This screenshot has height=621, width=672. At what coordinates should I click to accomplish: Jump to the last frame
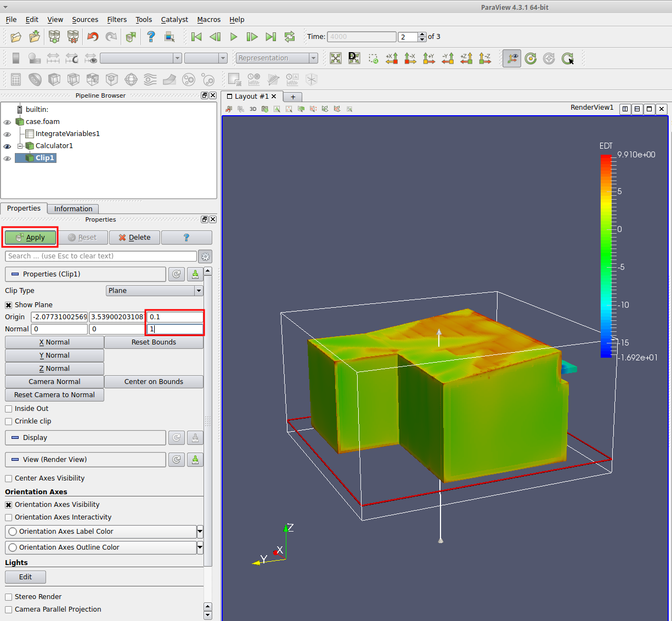270,37
